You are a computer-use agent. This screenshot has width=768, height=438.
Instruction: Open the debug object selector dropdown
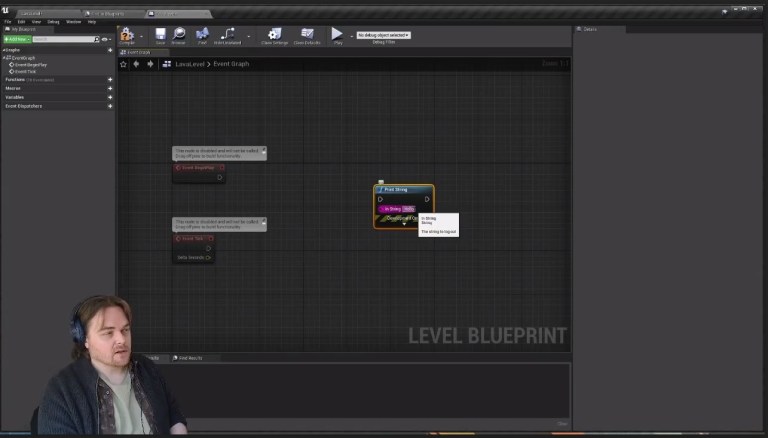384,35
